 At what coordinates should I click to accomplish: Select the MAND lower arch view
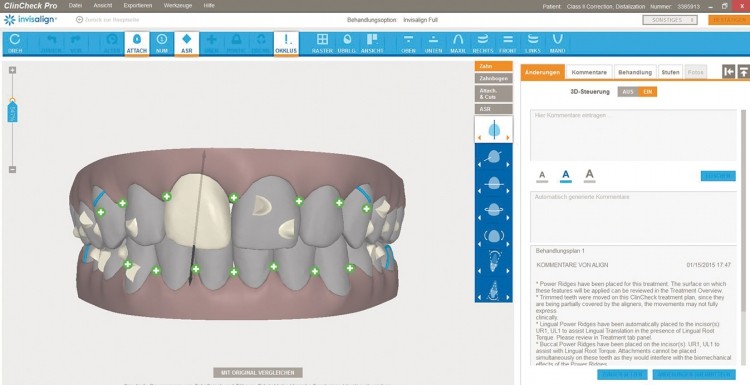point(557,44)
